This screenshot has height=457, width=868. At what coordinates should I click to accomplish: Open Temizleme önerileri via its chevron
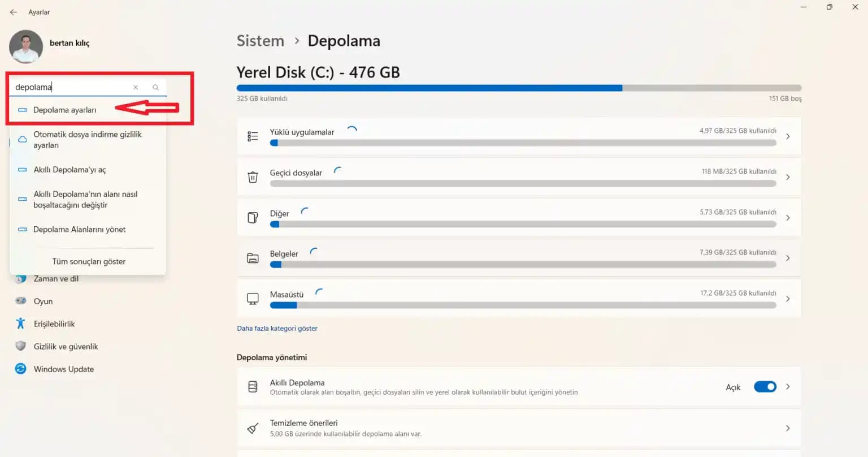tap(788, 428)
